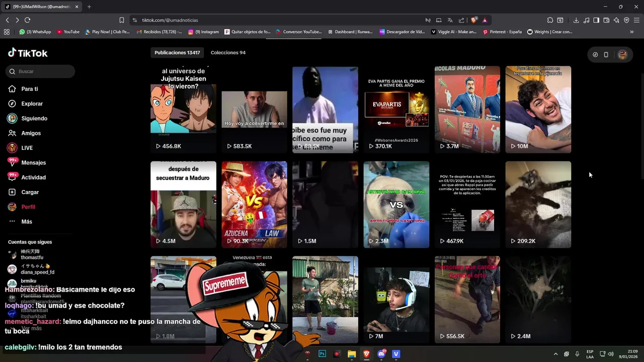This screenshot has width=644, height=362.
Task: Open the Recibidos Gmail bookmark
Action: point(159,32)
